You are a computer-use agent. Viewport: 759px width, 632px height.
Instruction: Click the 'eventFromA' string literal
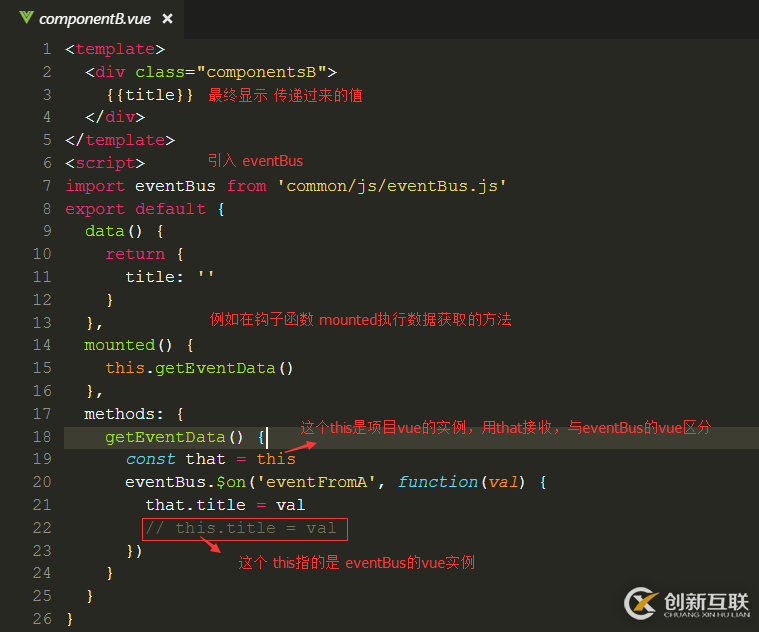coord(316,482)
